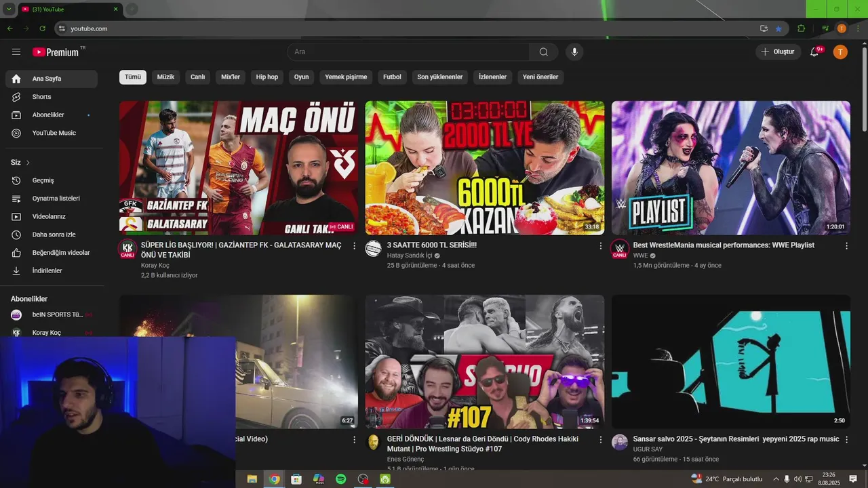Open Oynatma listeleri playlists
Viewport: 868px width, 488px height.
coord(52,199)
